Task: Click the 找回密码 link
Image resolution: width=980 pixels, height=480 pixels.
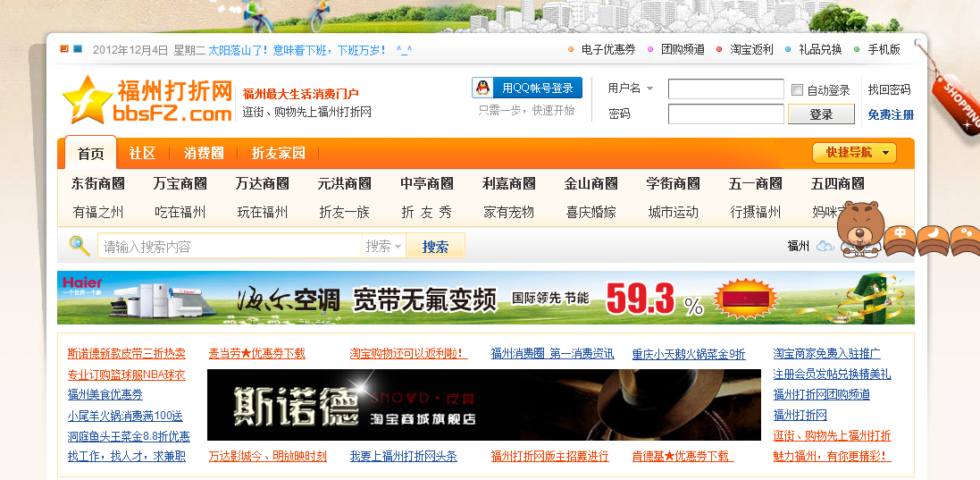Action: [x=890, y=89]
